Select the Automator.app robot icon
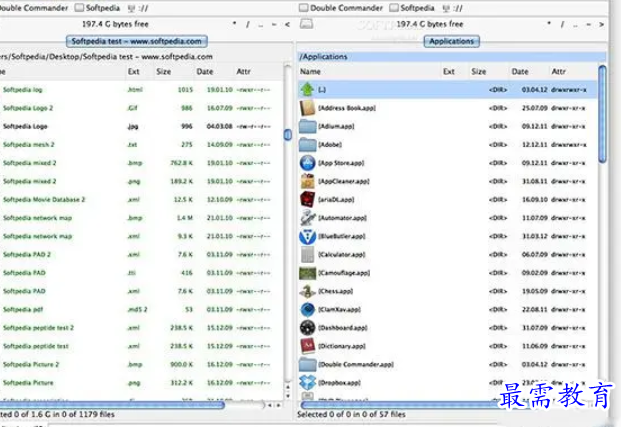 click(307, 217)
